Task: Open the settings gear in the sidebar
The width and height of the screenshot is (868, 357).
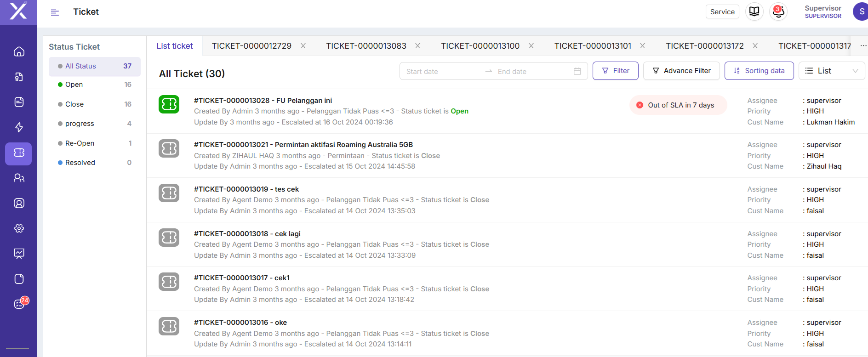Action: click(x=19, y=228)
